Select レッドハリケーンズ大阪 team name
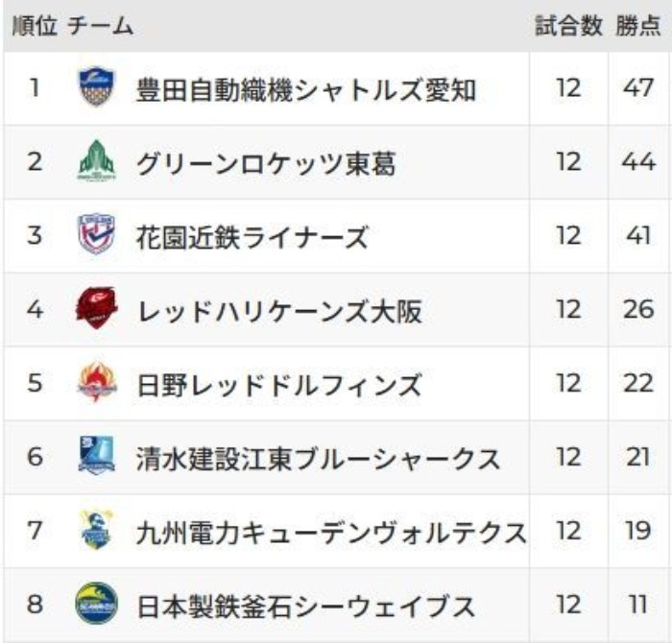 click(x=279, y=312)
